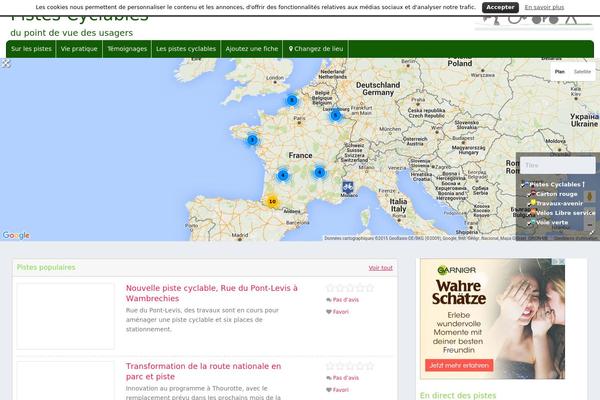Click the En direct des pistes heading
This screenshot has height=400, width=600.
458,395
